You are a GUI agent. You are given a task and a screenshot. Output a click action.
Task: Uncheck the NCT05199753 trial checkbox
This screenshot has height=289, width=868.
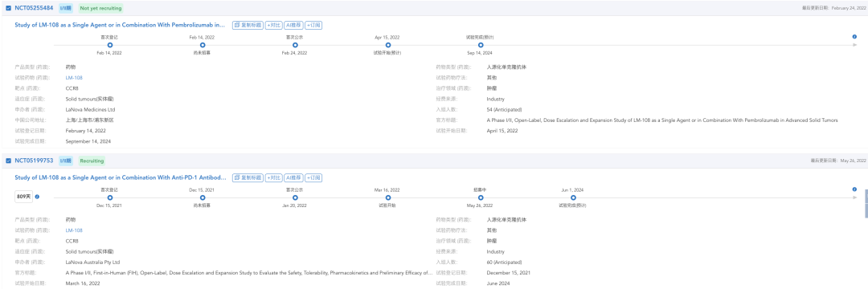coord(8,161)
